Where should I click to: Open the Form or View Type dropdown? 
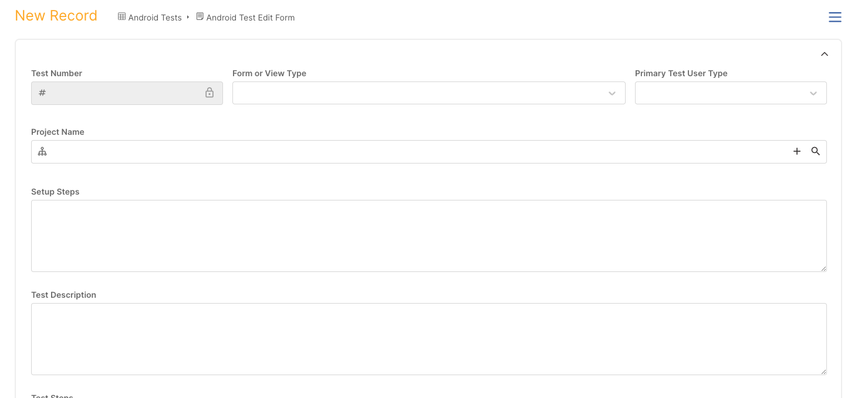click(x=428, y=93)
